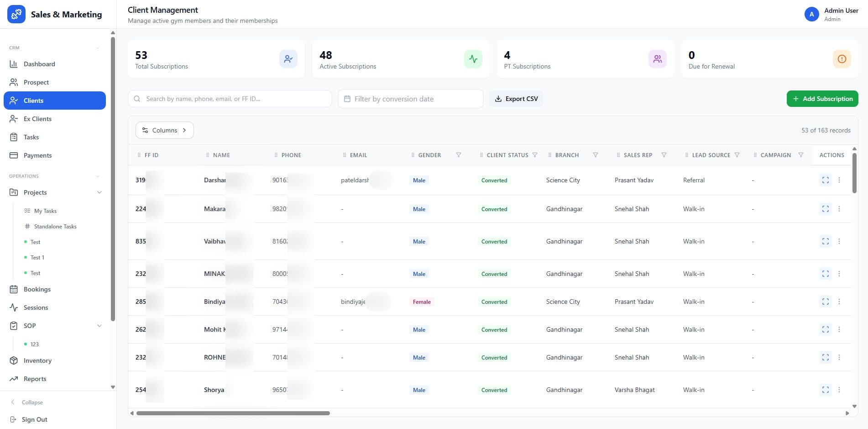Click the Active Subscriptions pulse icon

coord(473,59)
